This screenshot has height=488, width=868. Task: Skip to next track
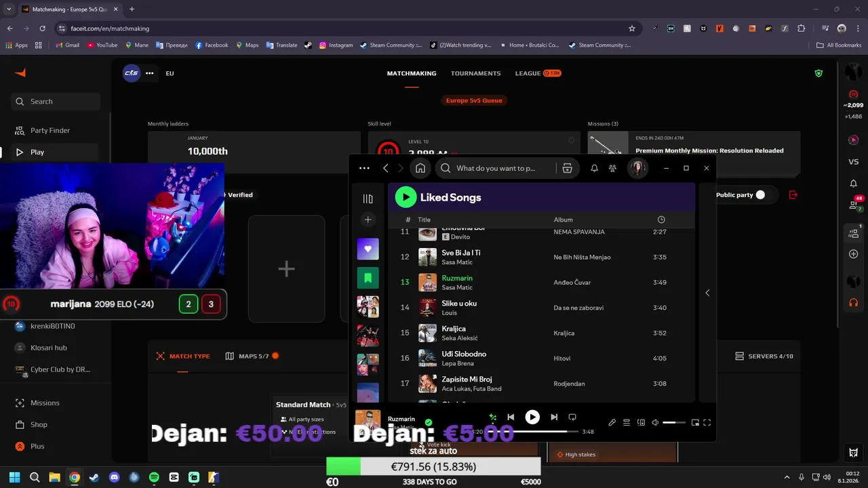click(x=554, y=418)
